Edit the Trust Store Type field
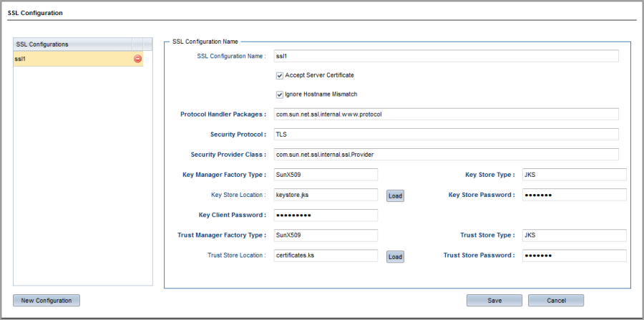Image resolution: width=644 pixels, height=320 pixels. [x=574, y=236]
